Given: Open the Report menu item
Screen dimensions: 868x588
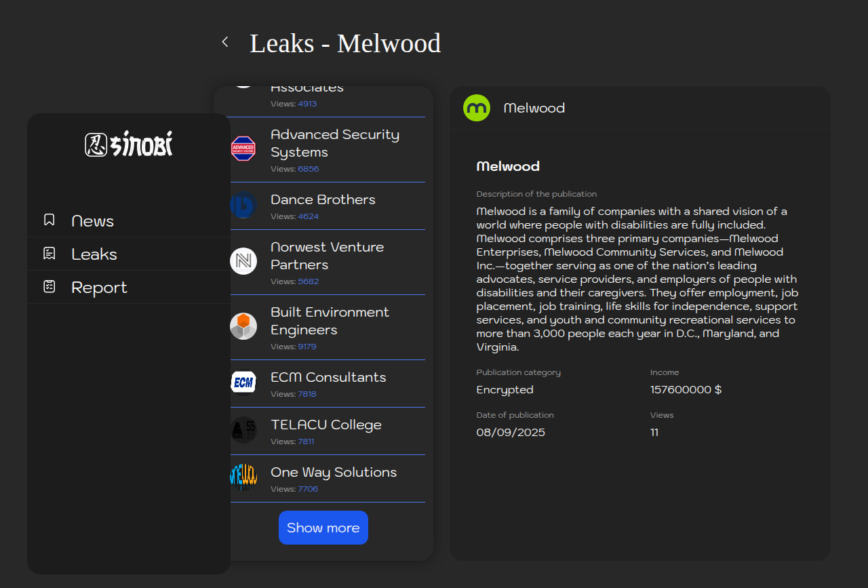Looking at the screenshot, I should (99, 288).
